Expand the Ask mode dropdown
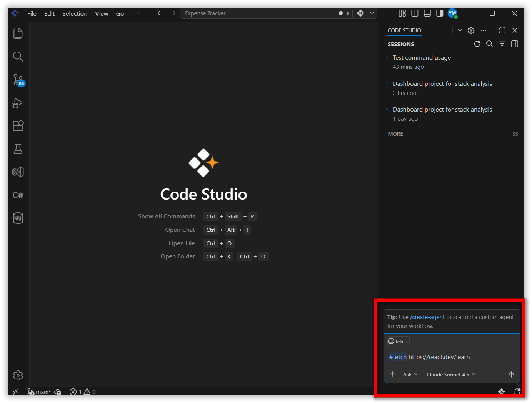Viewport: 532px width, 403px height. point(410,375)
